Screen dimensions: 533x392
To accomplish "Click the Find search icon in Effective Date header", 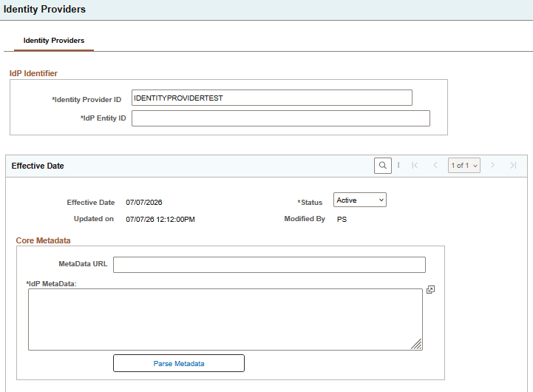I will click(x=383, y=166).
